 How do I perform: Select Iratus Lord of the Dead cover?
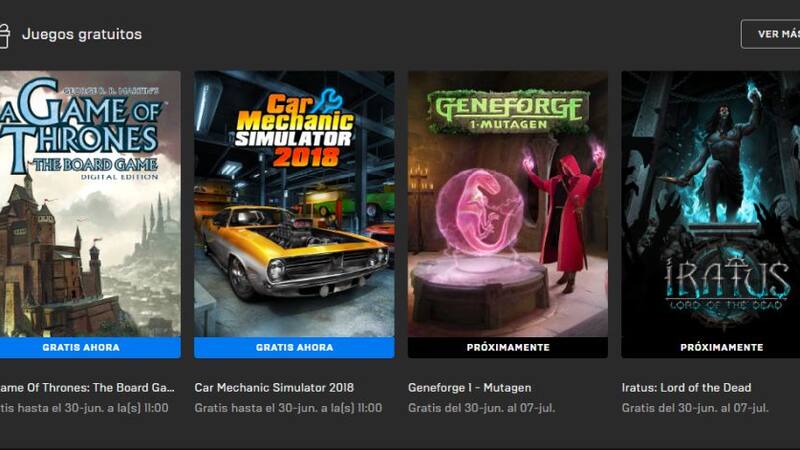pos(711,204)
